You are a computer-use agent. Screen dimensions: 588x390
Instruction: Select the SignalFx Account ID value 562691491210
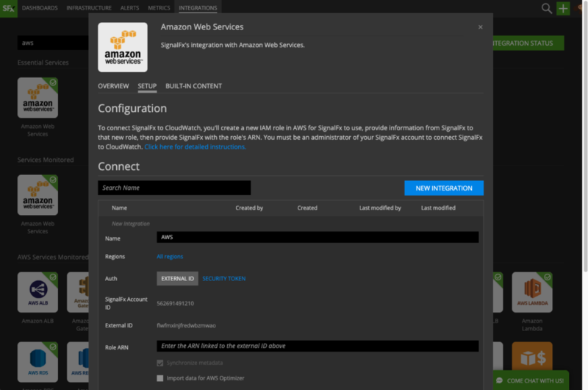click(175, 303)
